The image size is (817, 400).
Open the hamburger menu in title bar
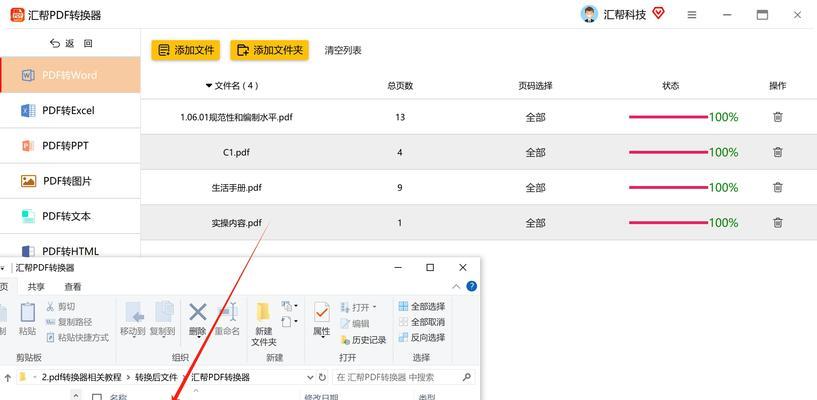coord(692,15)
